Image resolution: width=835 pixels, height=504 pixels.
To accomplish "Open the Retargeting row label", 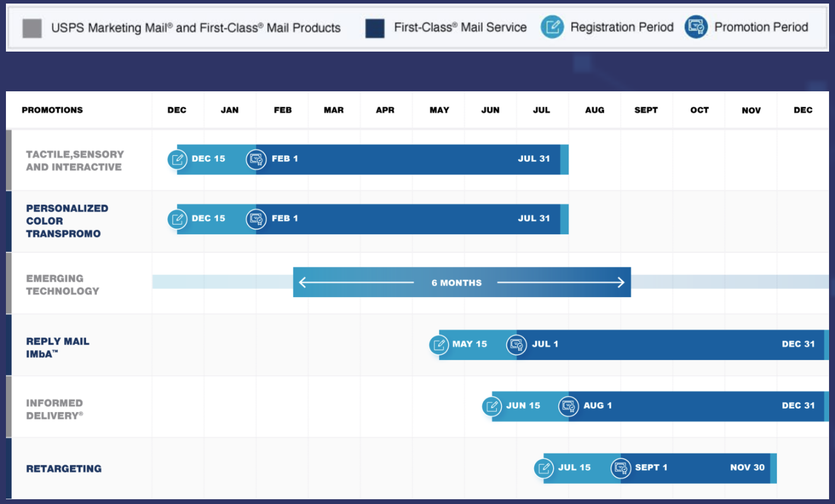I will click(64, 468).
